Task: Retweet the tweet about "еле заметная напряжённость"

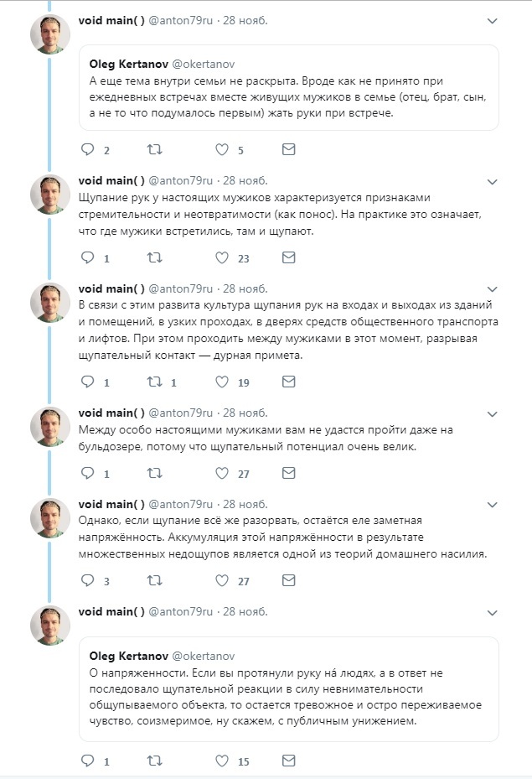Action: coord(155,580)
